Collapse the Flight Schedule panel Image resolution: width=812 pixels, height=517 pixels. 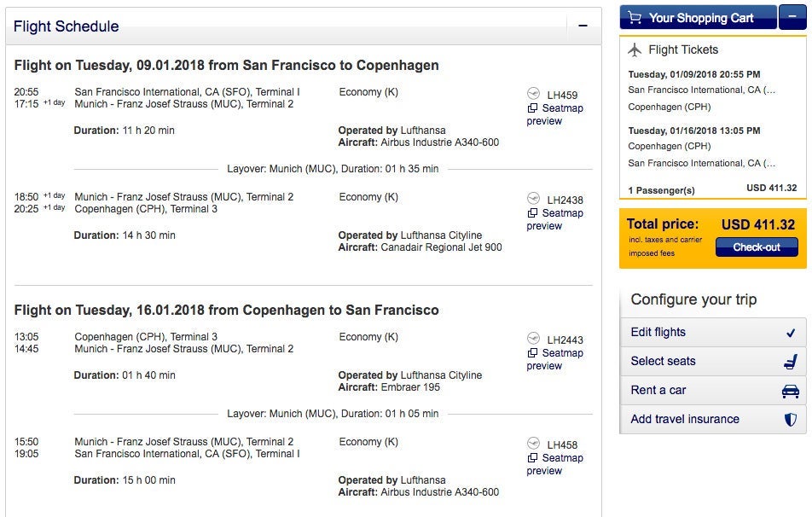[583, 26]
